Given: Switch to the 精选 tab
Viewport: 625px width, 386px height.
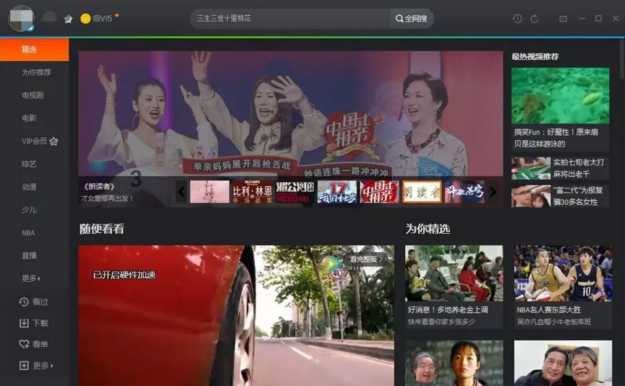Looking at the screenshot, I should tap(34, 49).
